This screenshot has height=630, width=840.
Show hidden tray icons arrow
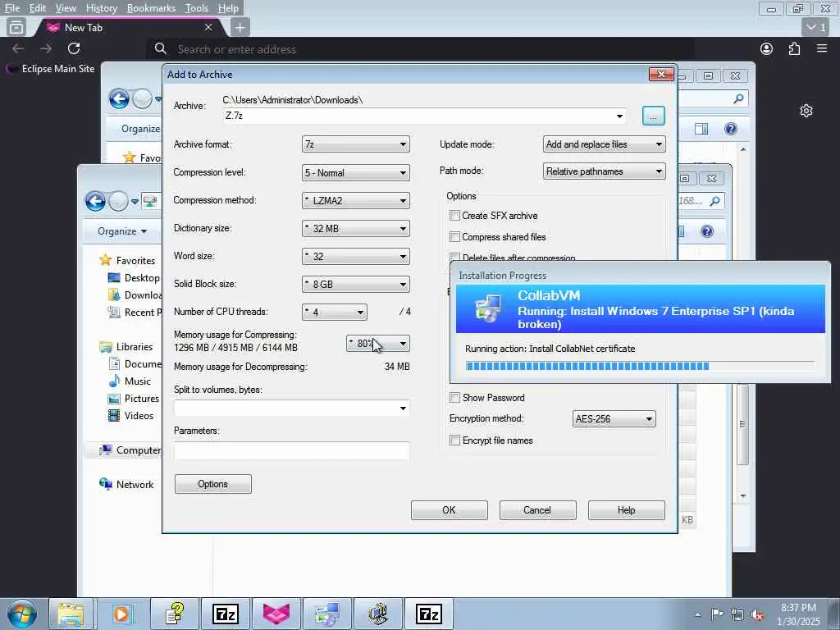click(697, 614)
